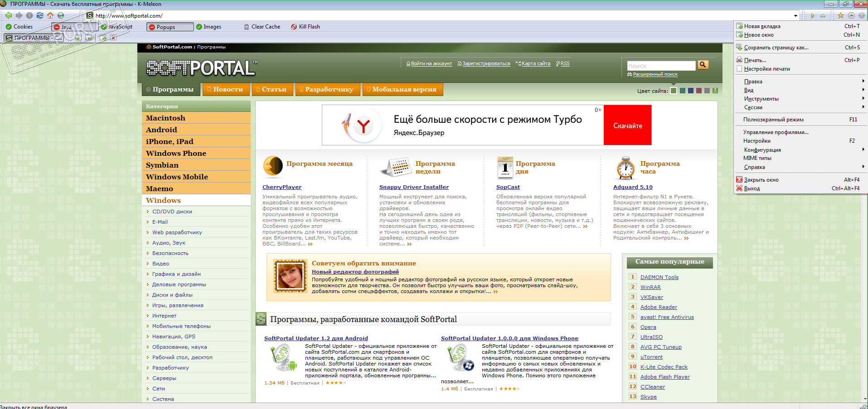
Task: Toggle the JavaScript setting
Action: tap(117, 27)
